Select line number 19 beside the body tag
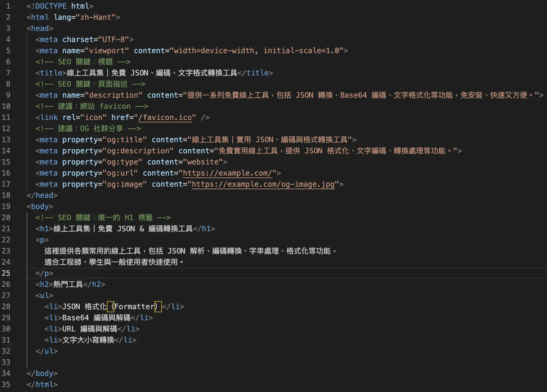Screen dimensions: 547x392 (6, 207)
